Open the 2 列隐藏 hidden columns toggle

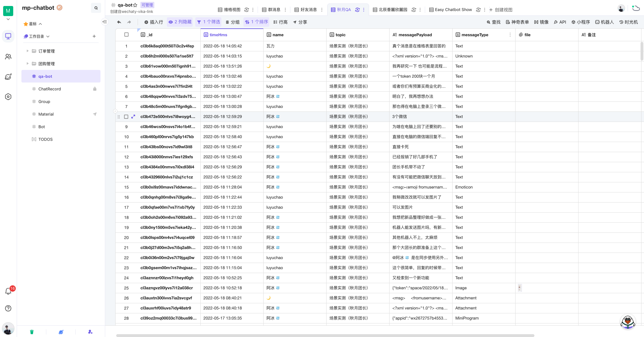tap(180, 22)
